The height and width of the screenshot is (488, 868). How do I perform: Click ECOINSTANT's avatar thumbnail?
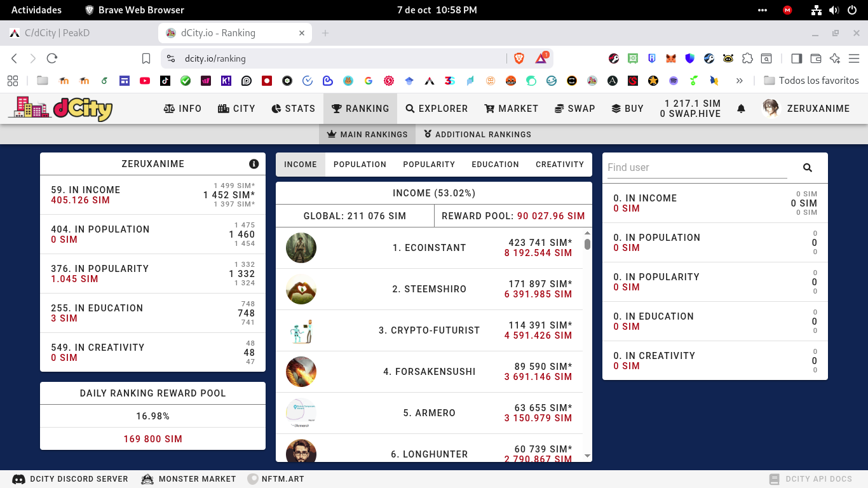pos(301,248)
